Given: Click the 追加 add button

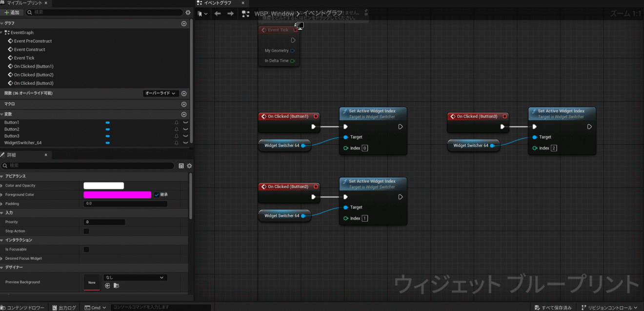Looking at the screenshot, I should click(12, 12).
